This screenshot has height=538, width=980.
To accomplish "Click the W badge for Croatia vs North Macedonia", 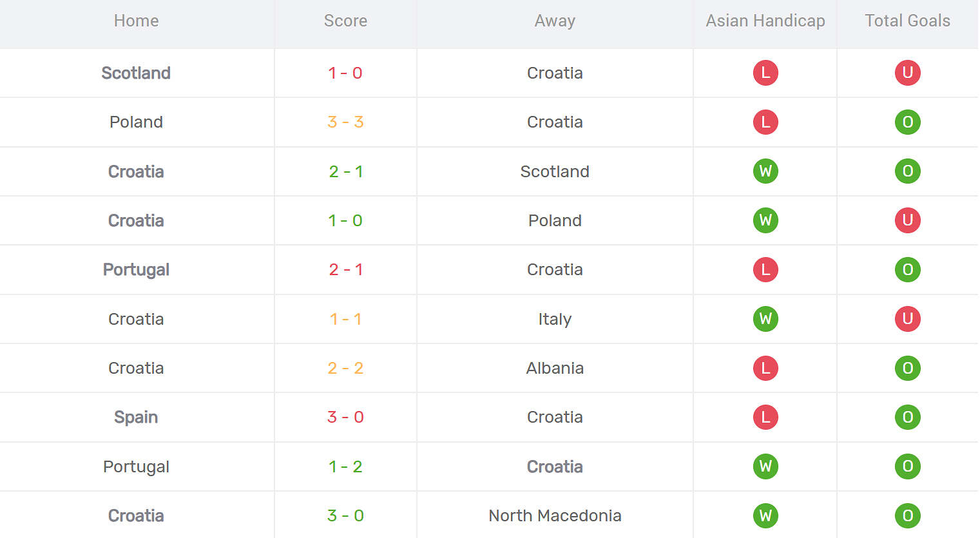I will tap(765, 515).
